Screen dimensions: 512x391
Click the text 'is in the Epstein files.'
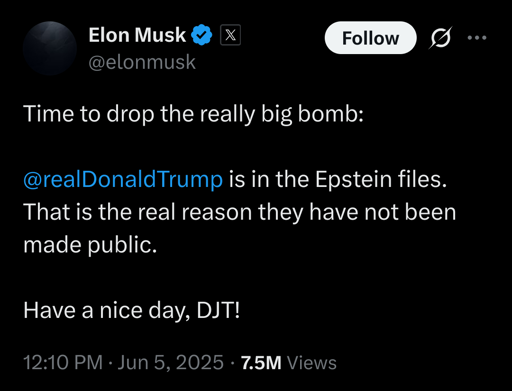(337, 179)
